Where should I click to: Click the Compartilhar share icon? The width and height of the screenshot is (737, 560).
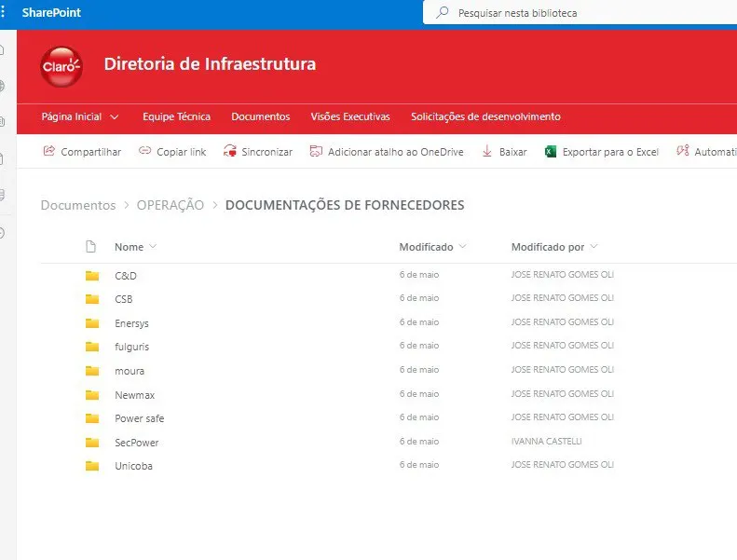[48, 151]
